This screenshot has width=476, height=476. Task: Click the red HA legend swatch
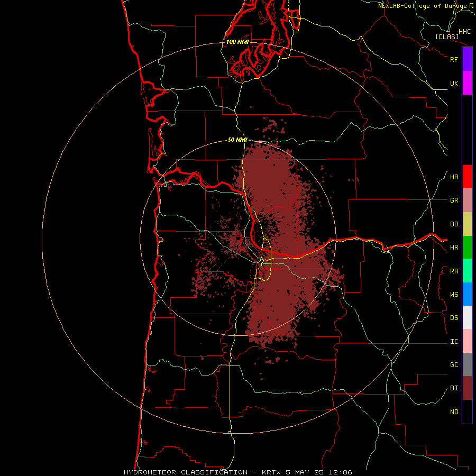pos(467,177)
